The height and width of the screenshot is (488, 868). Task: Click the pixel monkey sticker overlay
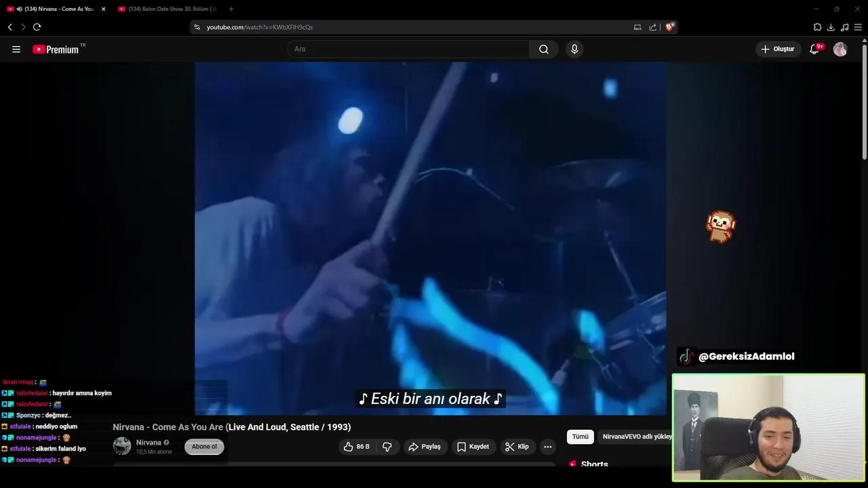tap(720, 226)
